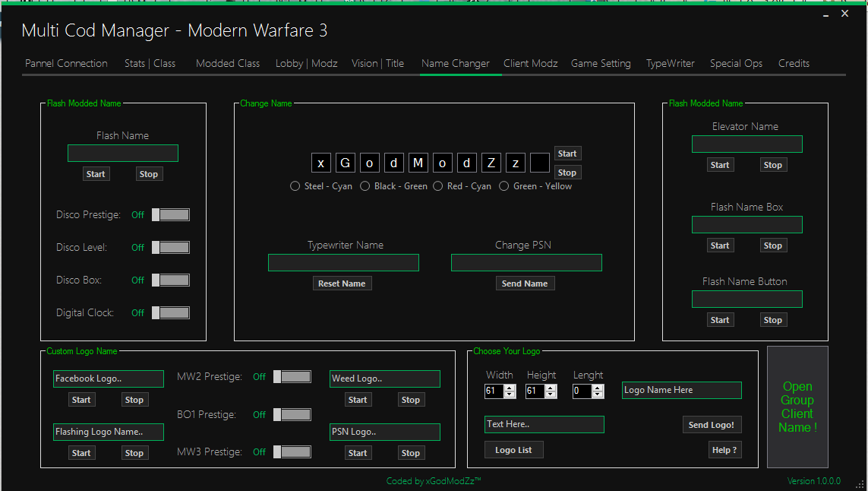Toggle the MW2 Prestige switch
This screenshot has width=868, height=491.
pos(292,377)
